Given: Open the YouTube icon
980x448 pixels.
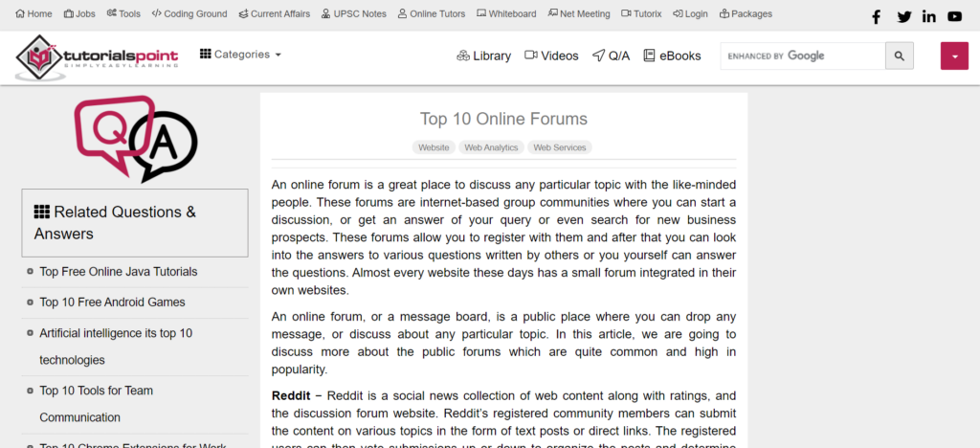Looking at the screenshot, I should (x=954, y=17).
